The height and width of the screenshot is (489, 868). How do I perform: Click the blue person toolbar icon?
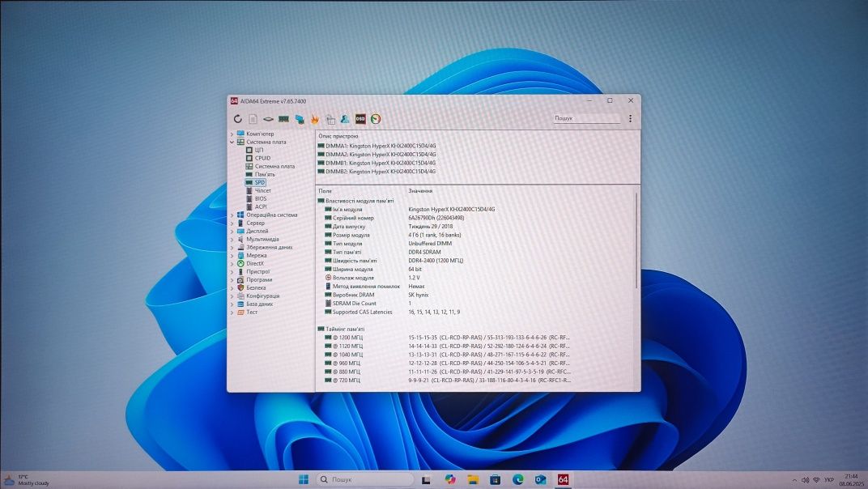345,119
